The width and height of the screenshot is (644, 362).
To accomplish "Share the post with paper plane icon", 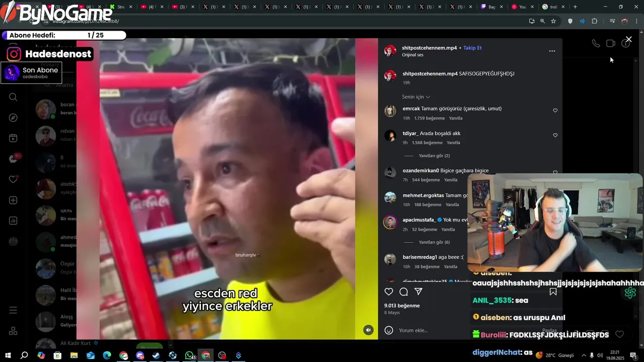I will click(x=418, y=292).
